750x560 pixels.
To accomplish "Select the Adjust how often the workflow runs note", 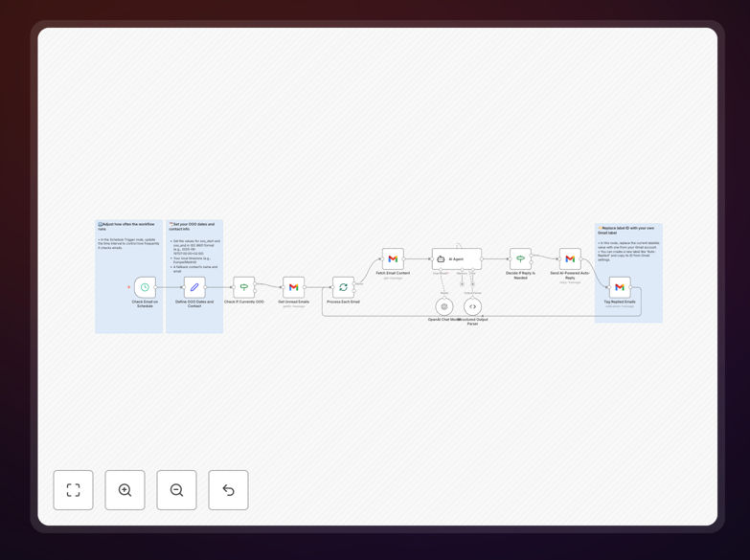I will tap(129, 277).
